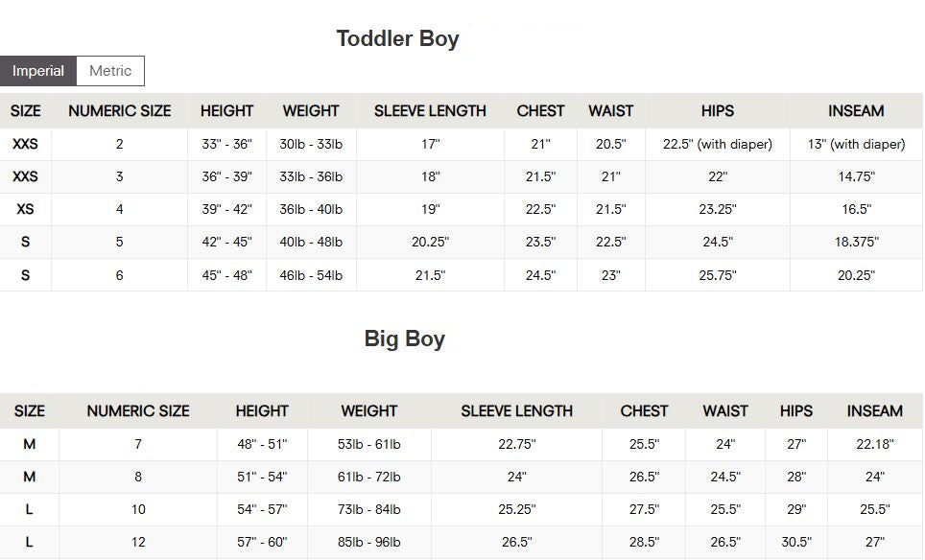
Task: Click the Big Boy HIPS column header
Action: pos(796,411)
